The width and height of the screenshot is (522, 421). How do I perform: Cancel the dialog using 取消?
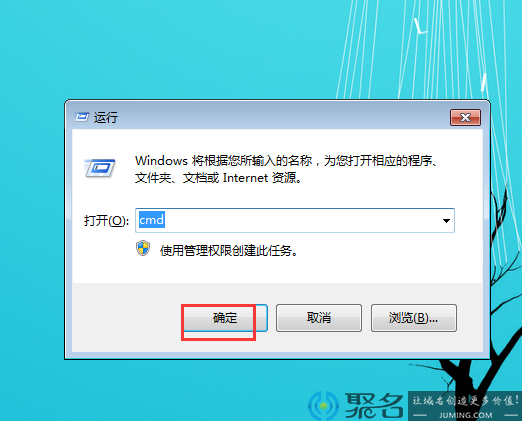(319, 318)
